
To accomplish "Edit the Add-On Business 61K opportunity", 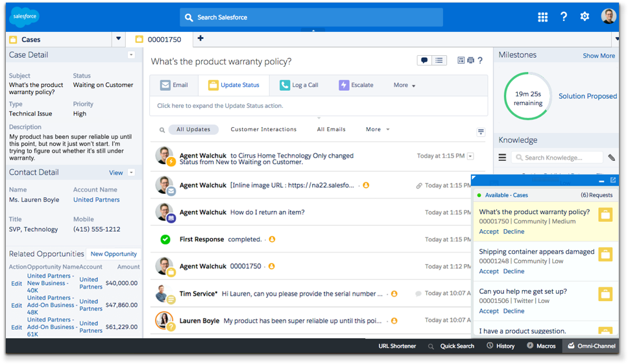I will (x=16, y=328).
